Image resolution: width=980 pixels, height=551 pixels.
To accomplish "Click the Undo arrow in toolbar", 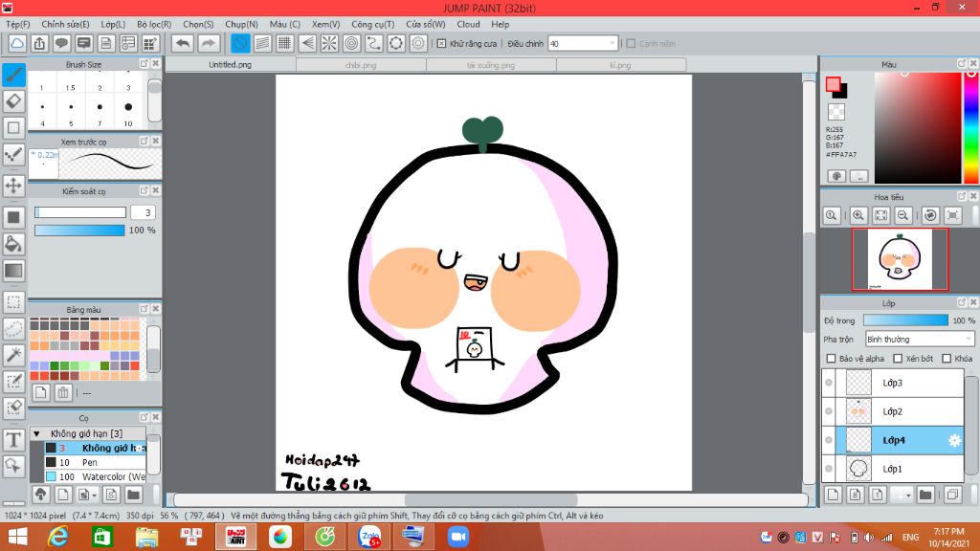I will coord(183,43).
